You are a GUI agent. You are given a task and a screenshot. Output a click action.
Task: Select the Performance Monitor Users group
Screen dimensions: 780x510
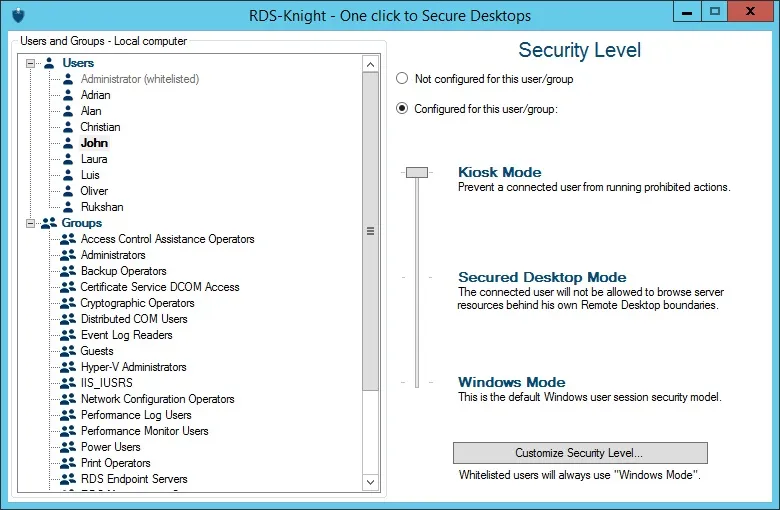(144, 431)
